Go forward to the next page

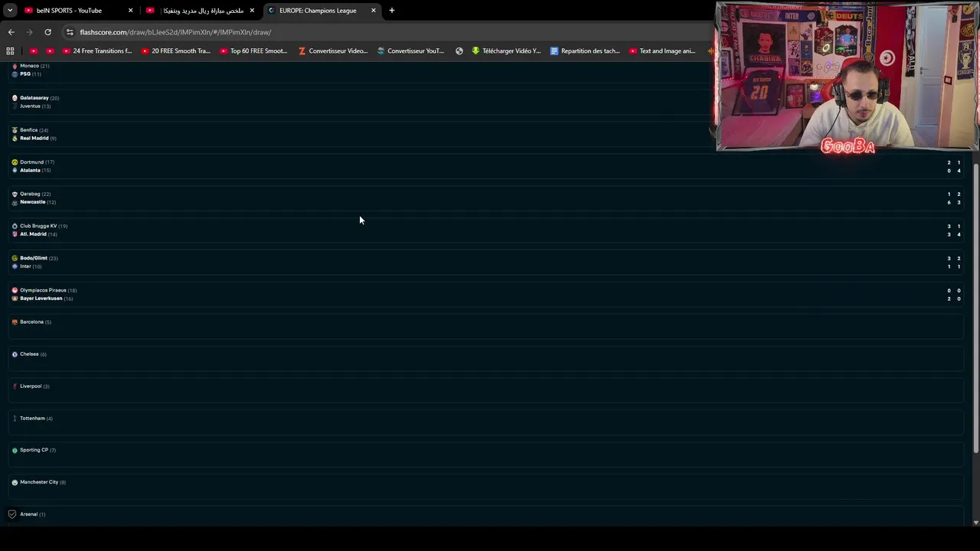(x=29, y=32)
